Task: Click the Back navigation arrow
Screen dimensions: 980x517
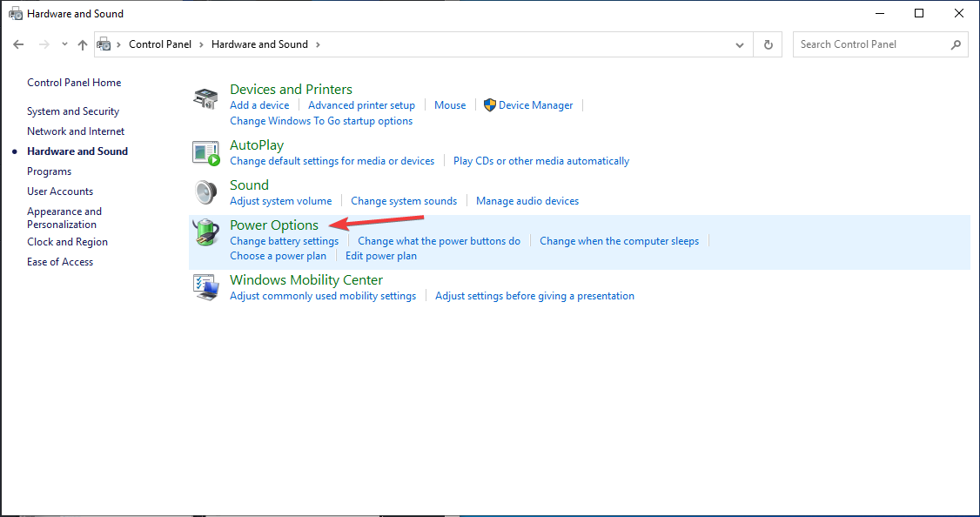Action: coord(18,44)
